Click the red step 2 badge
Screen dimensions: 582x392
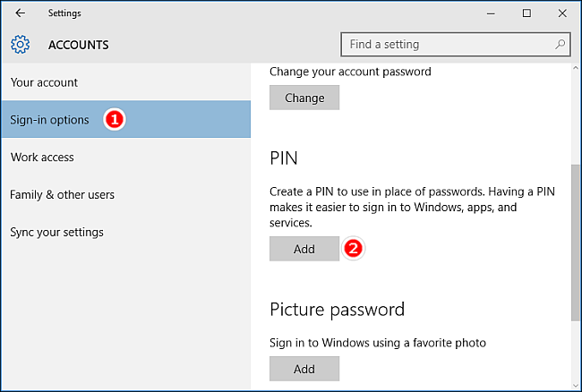353,248
